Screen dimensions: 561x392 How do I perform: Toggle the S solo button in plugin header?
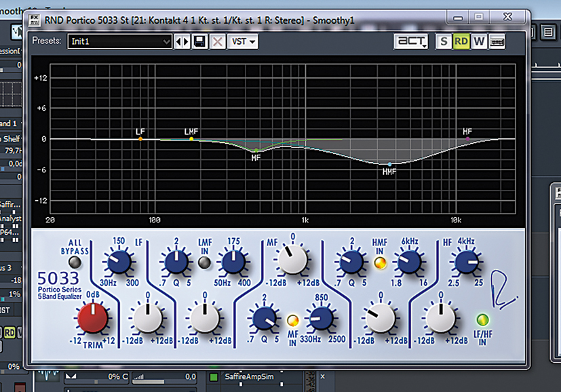444,41
